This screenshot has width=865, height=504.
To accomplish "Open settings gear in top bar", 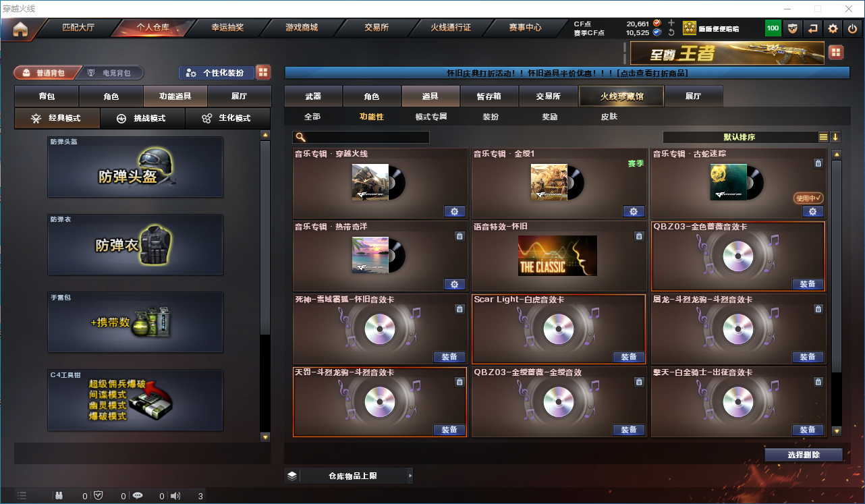I will tap(833, 28).
